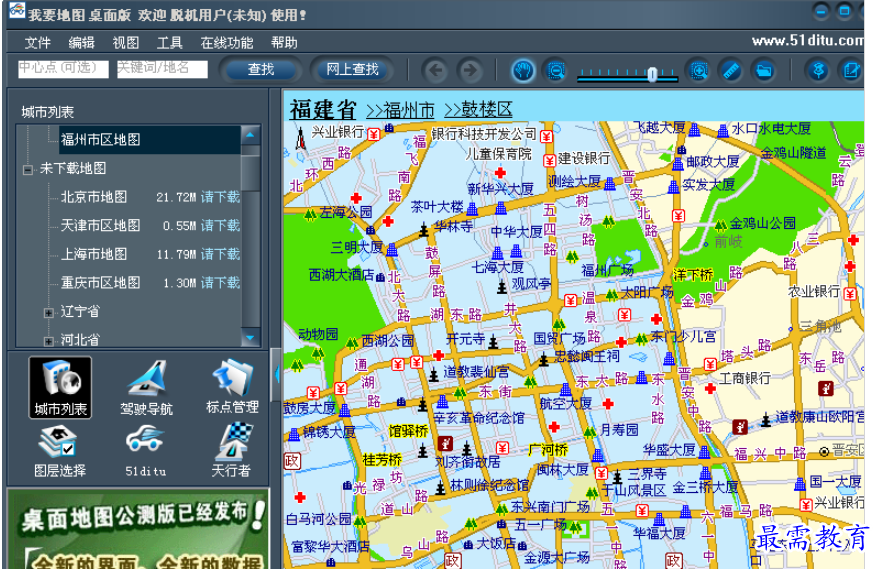
Task: Select the ruler distance measuring tool
Action: tap(731, 71)
